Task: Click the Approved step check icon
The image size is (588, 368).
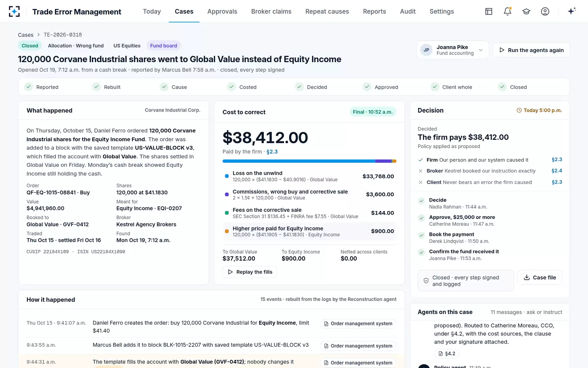Action: [x=367, y=87]
